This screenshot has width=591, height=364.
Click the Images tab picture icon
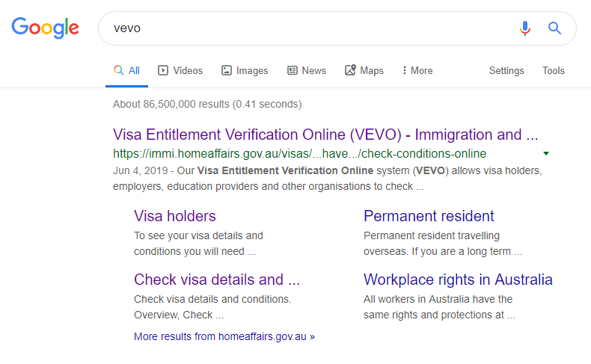[226, 70]
